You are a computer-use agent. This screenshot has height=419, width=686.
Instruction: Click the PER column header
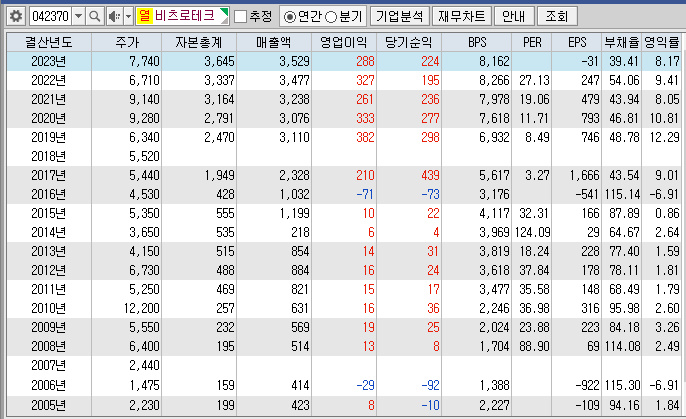pos(532,42)
